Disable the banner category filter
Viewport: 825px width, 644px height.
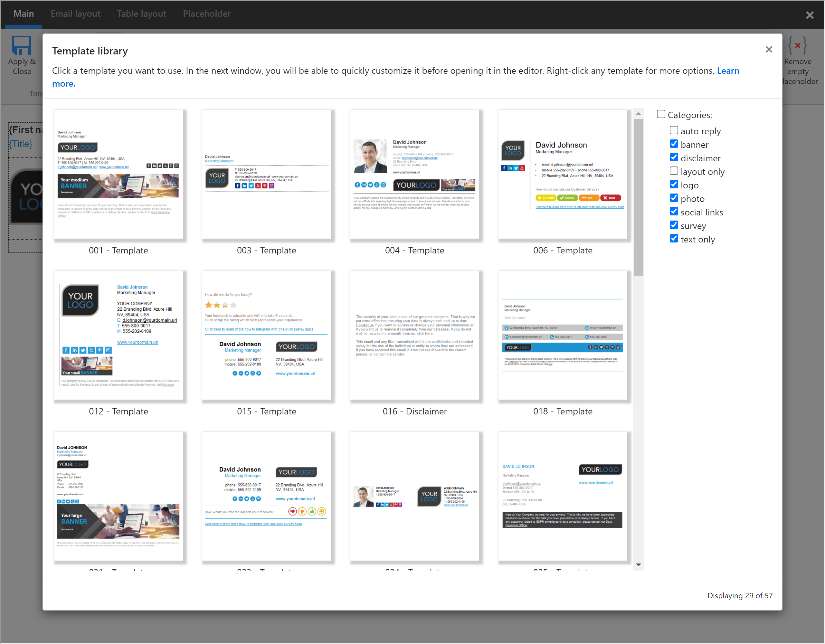[x=674, y=144]
